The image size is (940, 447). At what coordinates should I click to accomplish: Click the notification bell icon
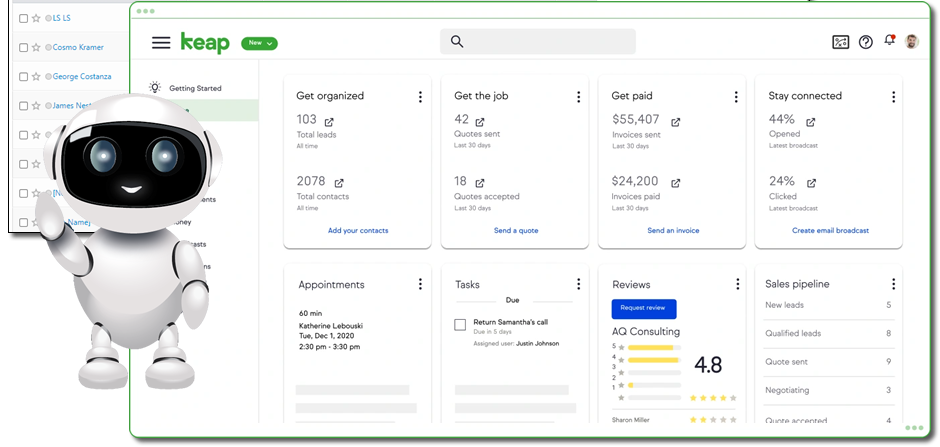pos(889,41)
